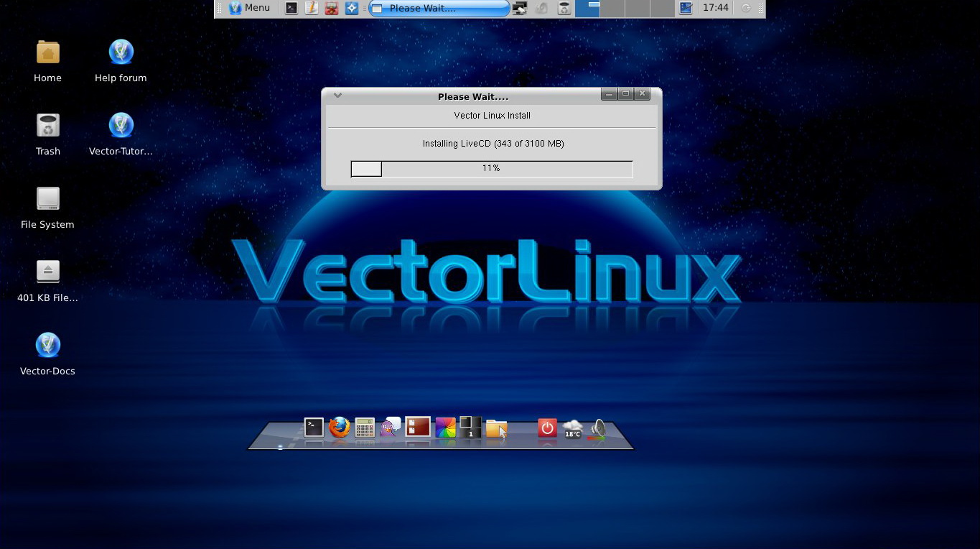Select the 401 KB File... removable volume icon
Viewport: 980px width, 549px height.
47,280
